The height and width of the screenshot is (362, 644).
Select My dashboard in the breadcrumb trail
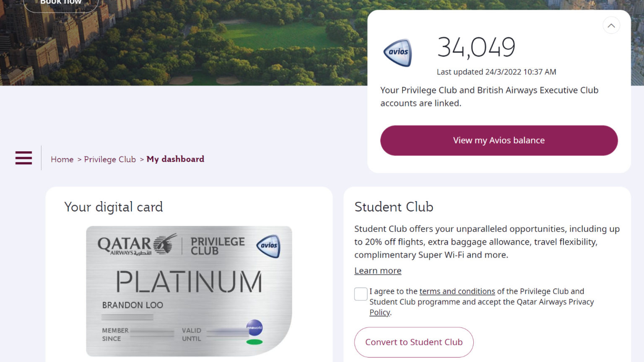click(175, 159)
